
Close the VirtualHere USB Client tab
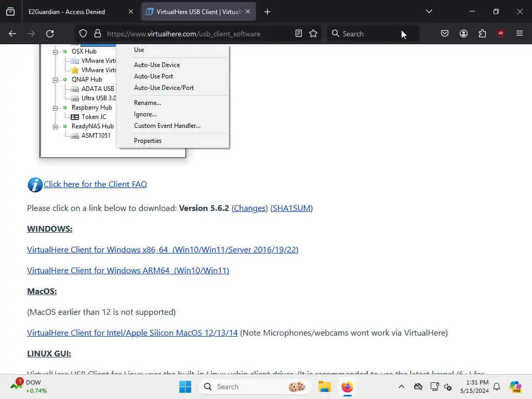click(248, 12)
